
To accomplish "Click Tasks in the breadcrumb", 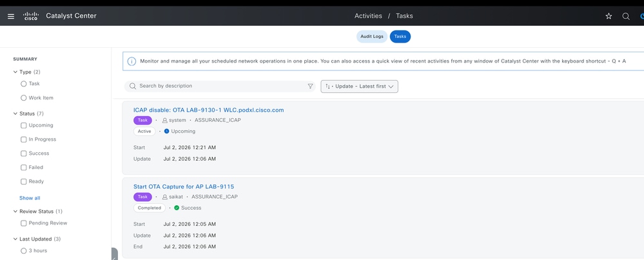I will tap(404, 16).
